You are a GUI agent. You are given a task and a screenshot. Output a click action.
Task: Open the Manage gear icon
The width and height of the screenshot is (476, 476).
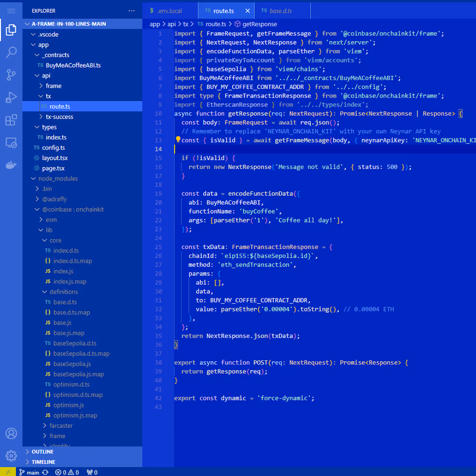coord(11,456)
